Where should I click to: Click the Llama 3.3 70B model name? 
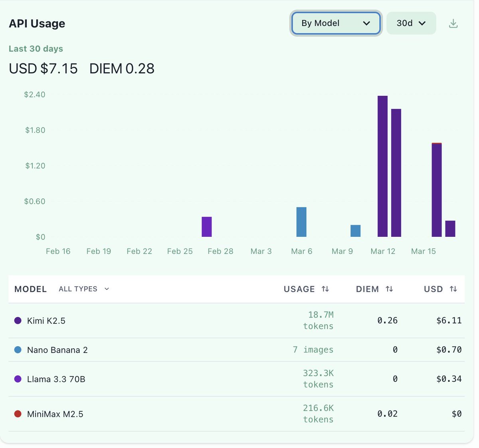pos(56,379)
